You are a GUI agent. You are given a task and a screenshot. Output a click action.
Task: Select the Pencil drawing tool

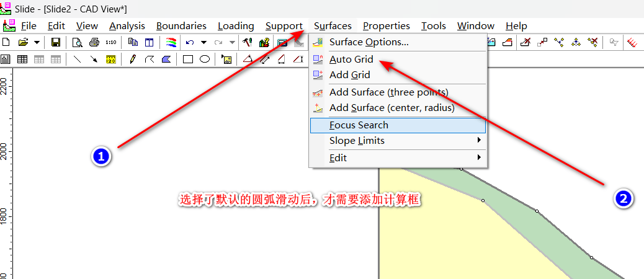coord(132,60)
